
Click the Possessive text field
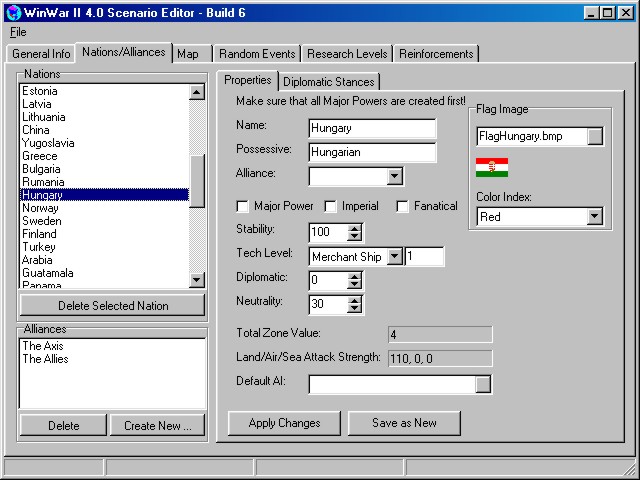[x=372, y=152]
